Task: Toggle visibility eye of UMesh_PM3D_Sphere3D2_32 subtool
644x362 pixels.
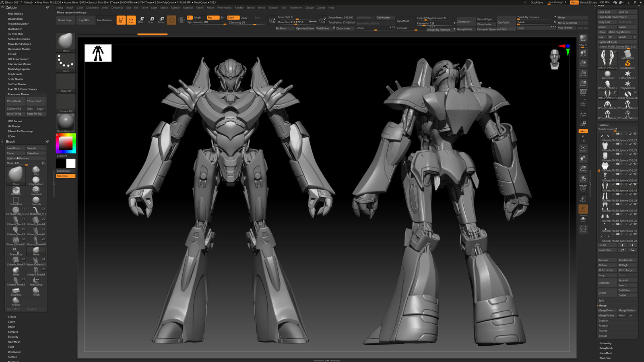Action: tap(635, 144)
